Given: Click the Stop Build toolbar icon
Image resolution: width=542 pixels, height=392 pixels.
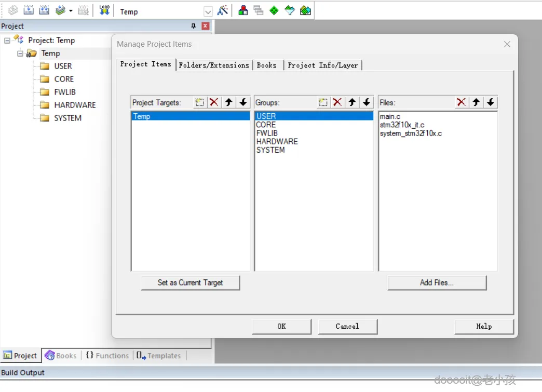Looking at the screenshot, I should (x=83, y=10).
